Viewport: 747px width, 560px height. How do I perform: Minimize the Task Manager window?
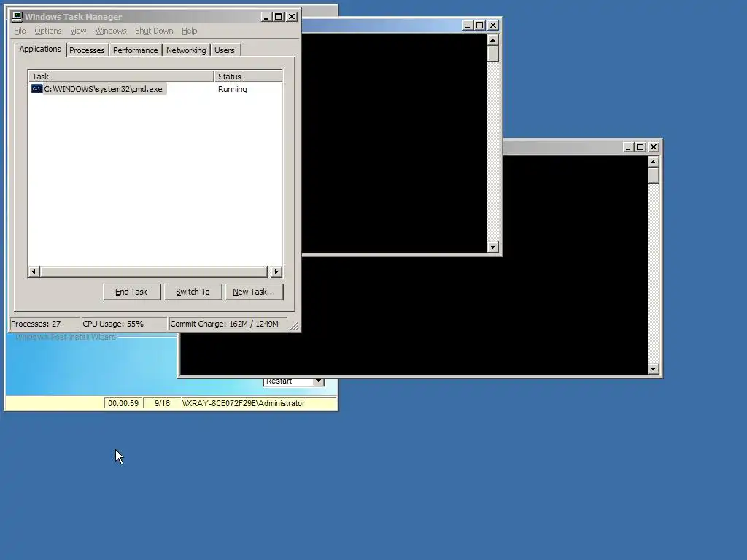[266, 17]
